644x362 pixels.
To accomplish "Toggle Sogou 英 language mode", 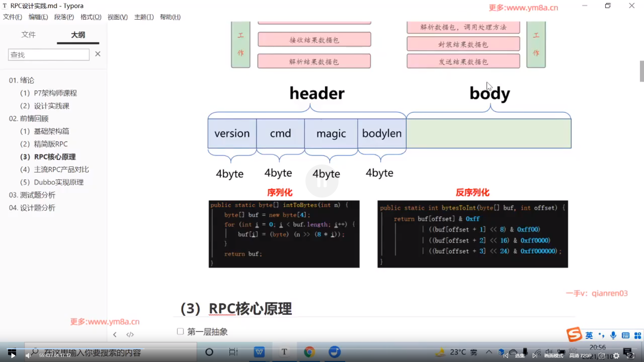I will [x=589, y=335].
